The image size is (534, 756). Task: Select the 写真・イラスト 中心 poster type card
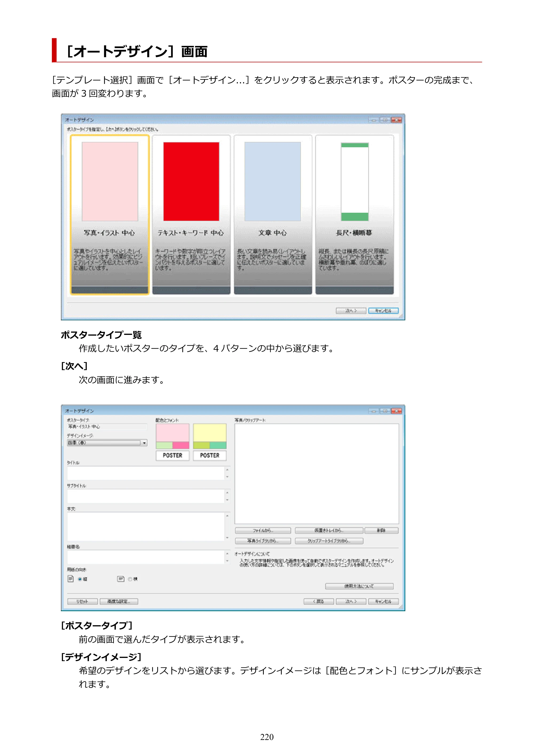(109, 215)
